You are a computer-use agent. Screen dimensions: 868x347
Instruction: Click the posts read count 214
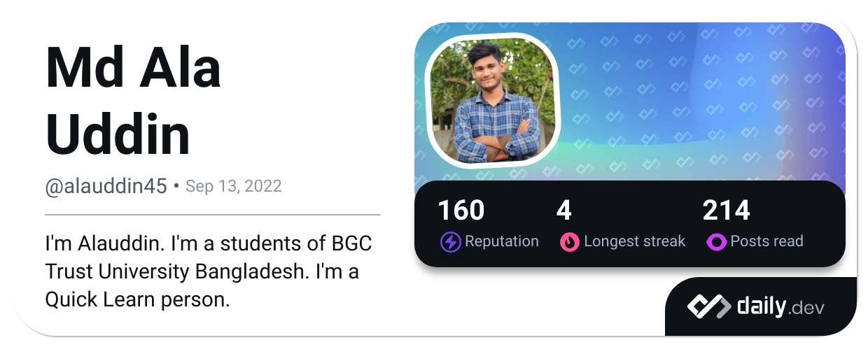pyautogui.click(x=726, y=210)
